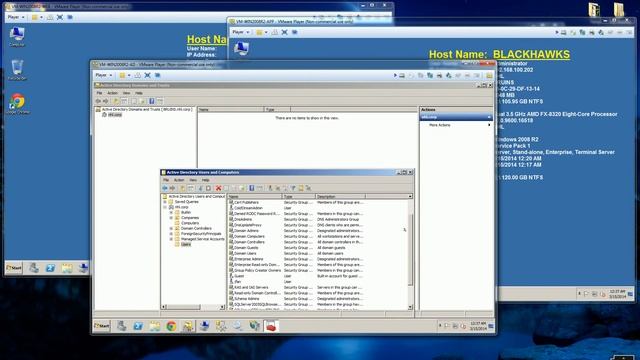Click the Filter funnel icon in Users and Computers toolbar
This screenshot has height=360, width=640.
(293, 188)
